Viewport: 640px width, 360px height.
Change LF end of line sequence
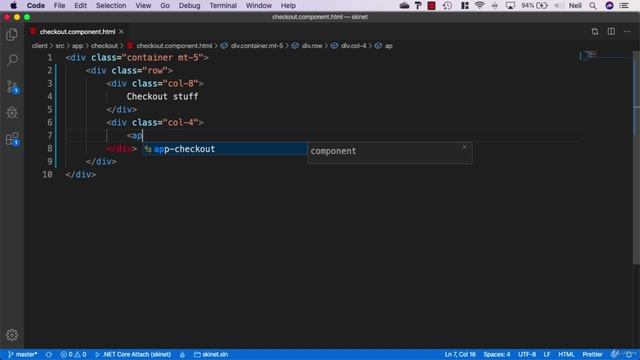click(547, 354)
